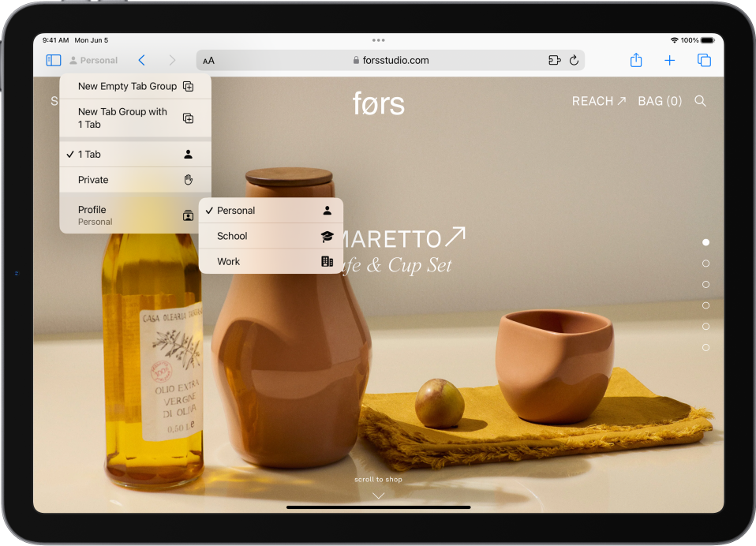Show the Safari sidebar
Screen dimensions: 756x546
click(53, 60)
